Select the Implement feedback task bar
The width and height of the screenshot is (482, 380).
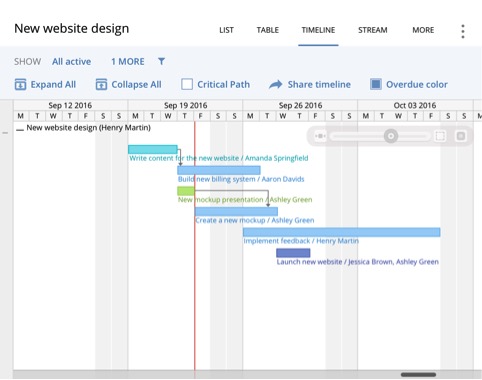pyautogui.click(x=342, y=232)
